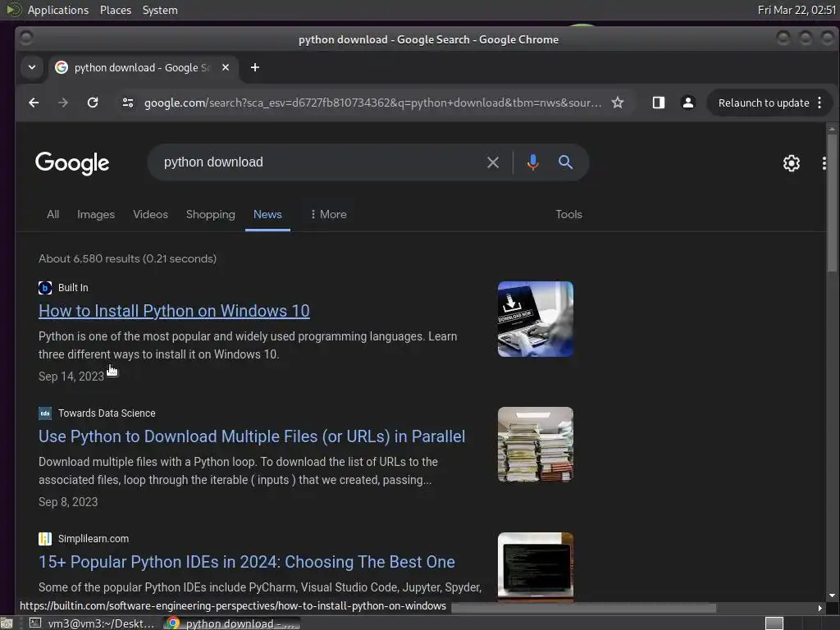Click the show desktop icon in taskbar
The image size is (840, 630).
coord(7,623)
